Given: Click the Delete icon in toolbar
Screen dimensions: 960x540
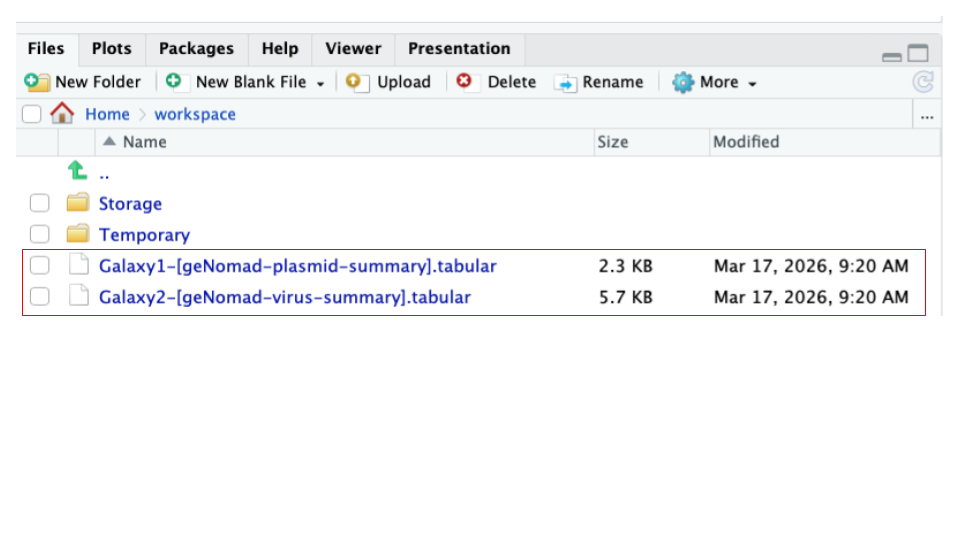Looking at the screenshot, I should (465, 82).
